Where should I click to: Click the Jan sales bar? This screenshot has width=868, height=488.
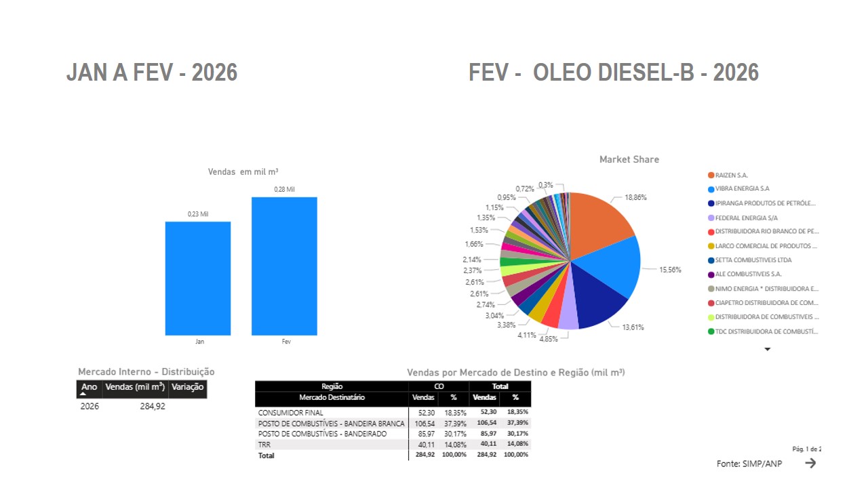pos(198,279)
